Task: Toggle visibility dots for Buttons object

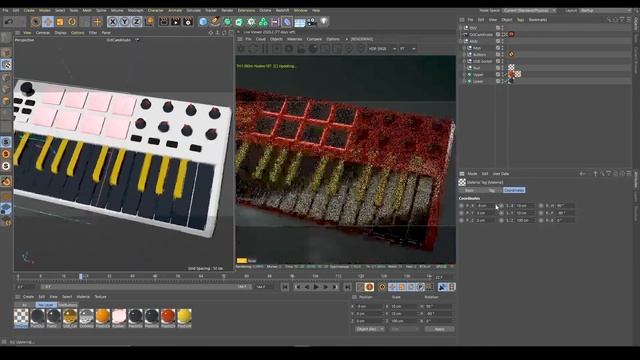Action: click(x=502, y=54)
